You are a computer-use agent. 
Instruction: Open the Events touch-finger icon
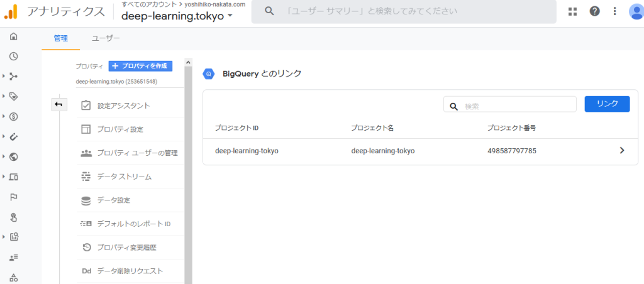pos(14,217)
